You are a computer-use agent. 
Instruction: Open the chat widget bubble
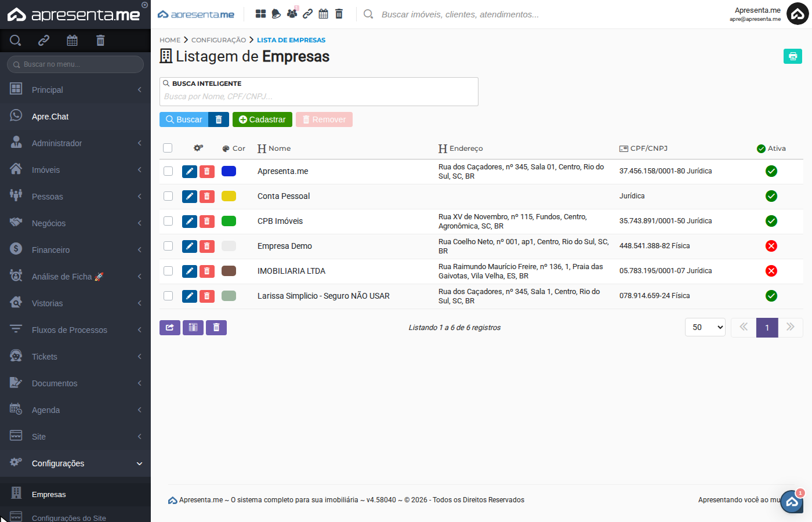pos(792,502)
